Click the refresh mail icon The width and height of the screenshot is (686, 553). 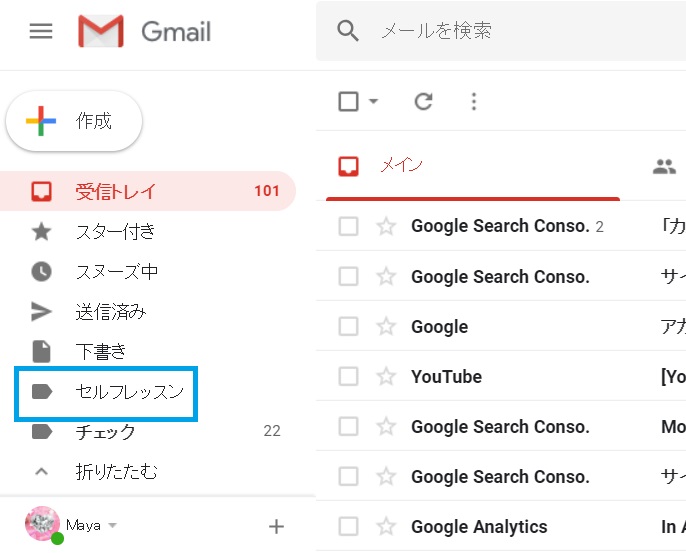pyautogui.click(x=424, y=101)
